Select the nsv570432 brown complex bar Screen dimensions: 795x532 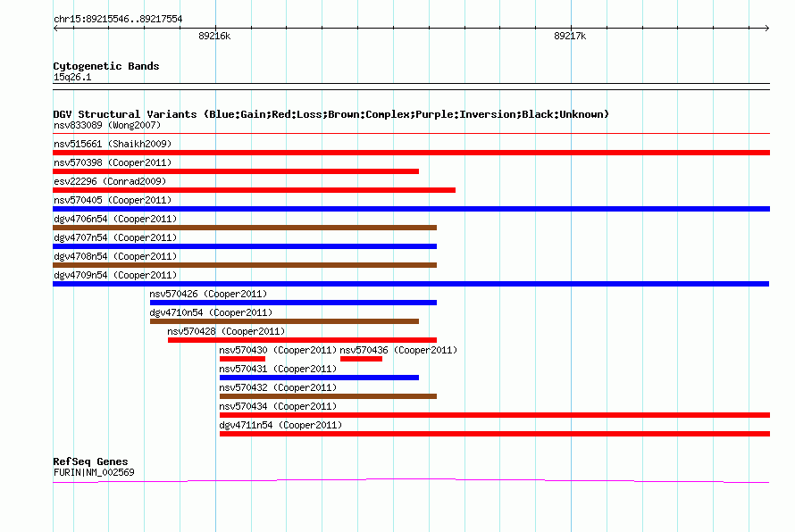click(328, 396)
